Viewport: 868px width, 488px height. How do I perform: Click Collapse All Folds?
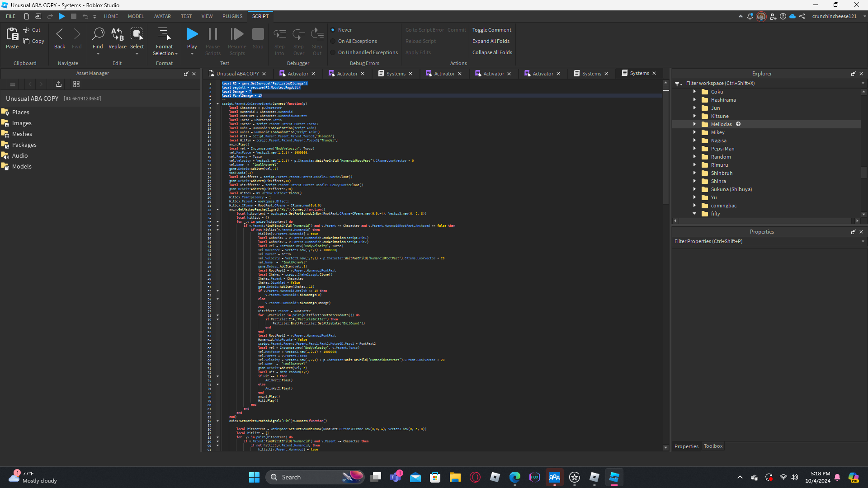492,52
